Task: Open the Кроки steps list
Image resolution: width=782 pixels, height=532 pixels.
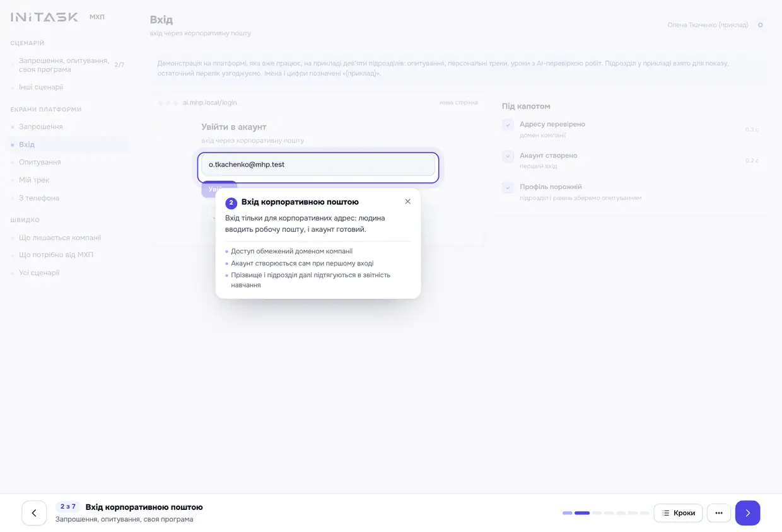Action: (x=678, y=513)
